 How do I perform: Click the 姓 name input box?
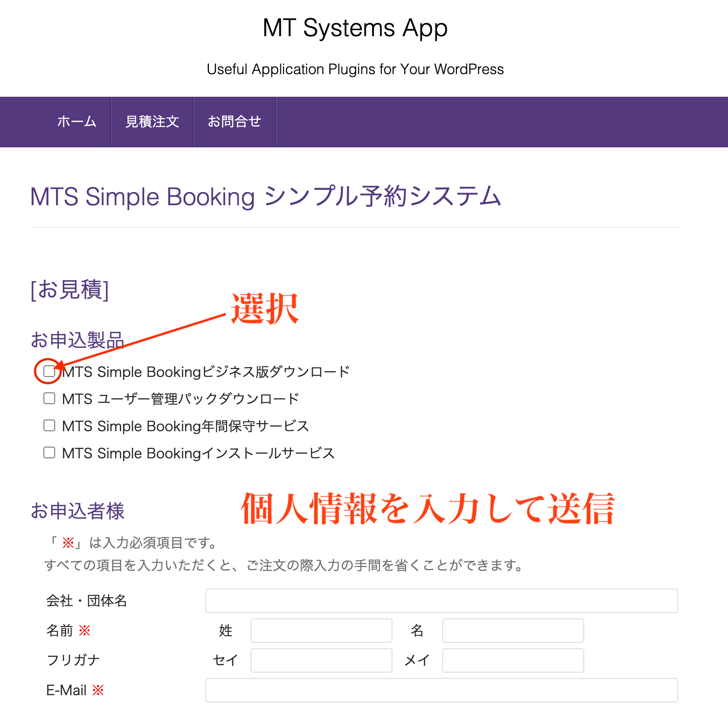[321, 631]
